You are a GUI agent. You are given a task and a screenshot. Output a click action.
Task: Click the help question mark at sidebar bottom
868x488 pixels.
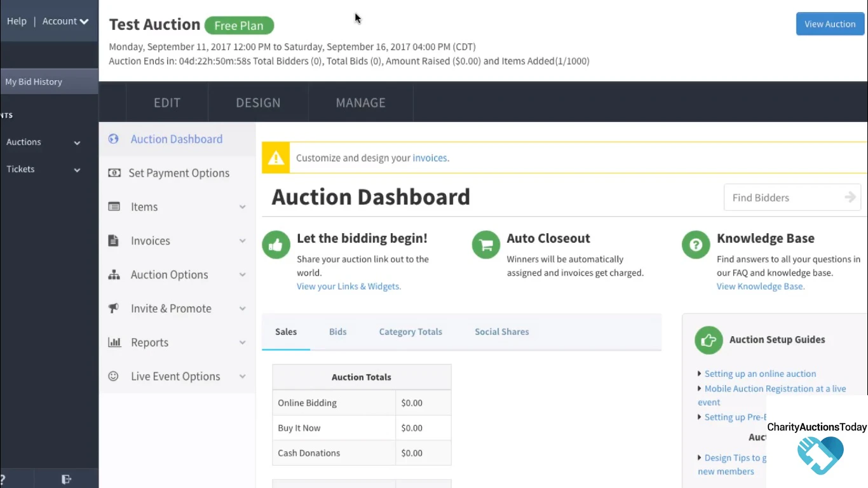tap(3, 479)
